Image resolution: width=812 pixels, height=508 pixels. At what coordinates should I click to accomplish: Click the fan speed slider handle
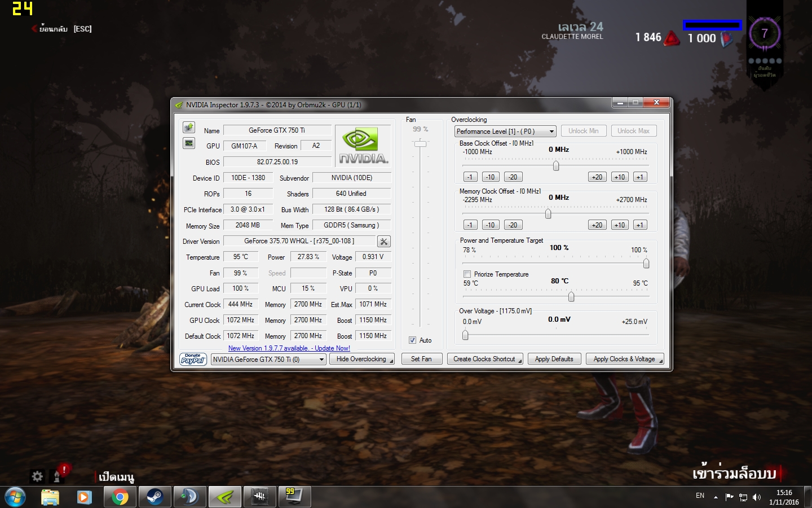pos(420,144)
